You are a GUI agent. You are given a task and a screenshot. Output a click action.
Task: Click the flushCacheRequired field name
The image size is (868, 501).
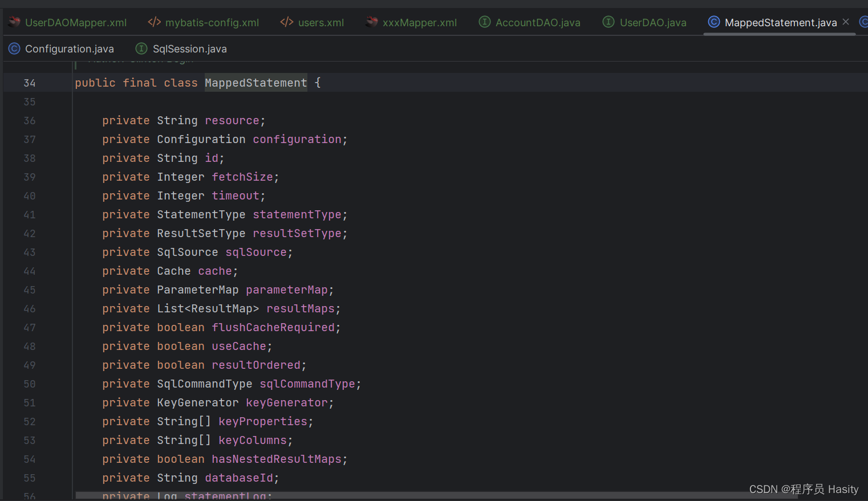pyautogui.click(x=273, y=327)
